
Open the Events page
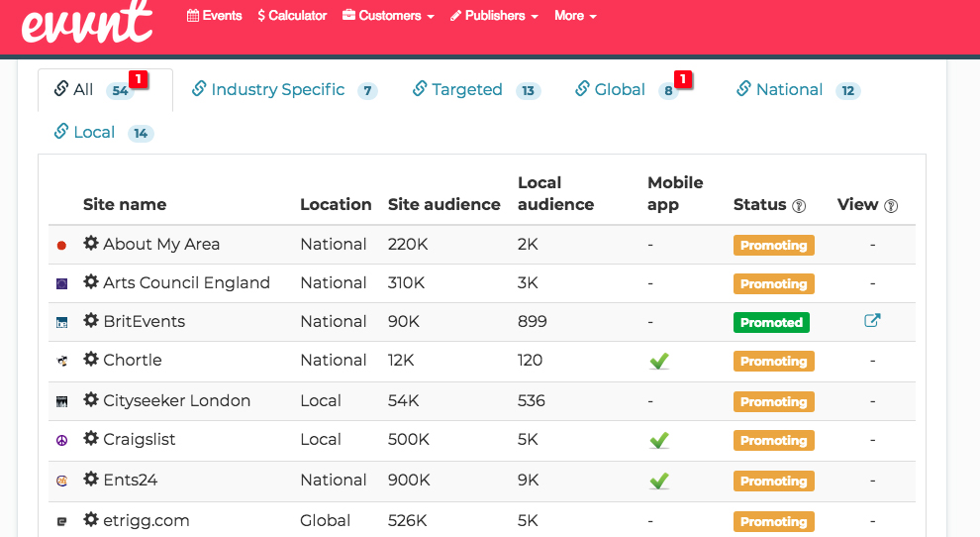tap(215, 16)
